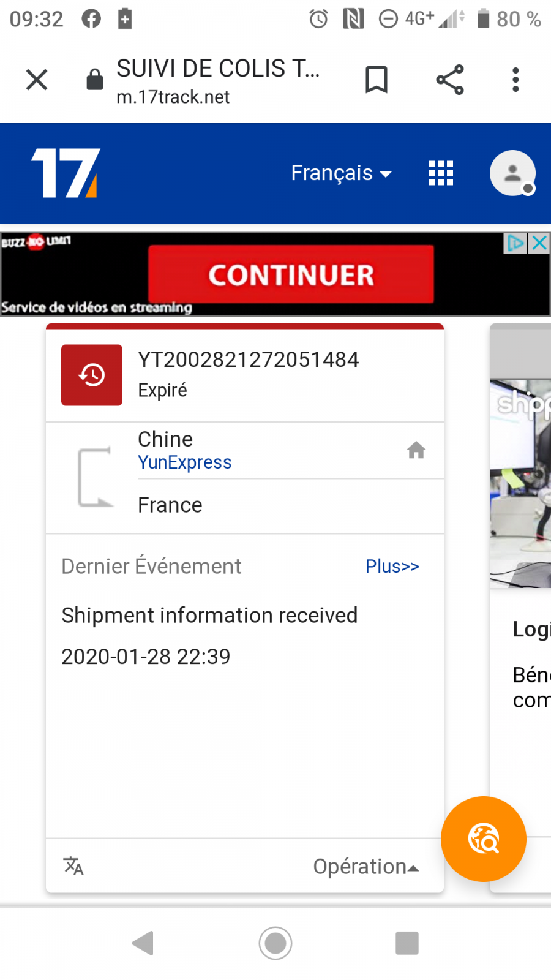Tap the padlock site security icon
Image resolution: width=551 pixels, height=980 pixels.
pos(95,80)
